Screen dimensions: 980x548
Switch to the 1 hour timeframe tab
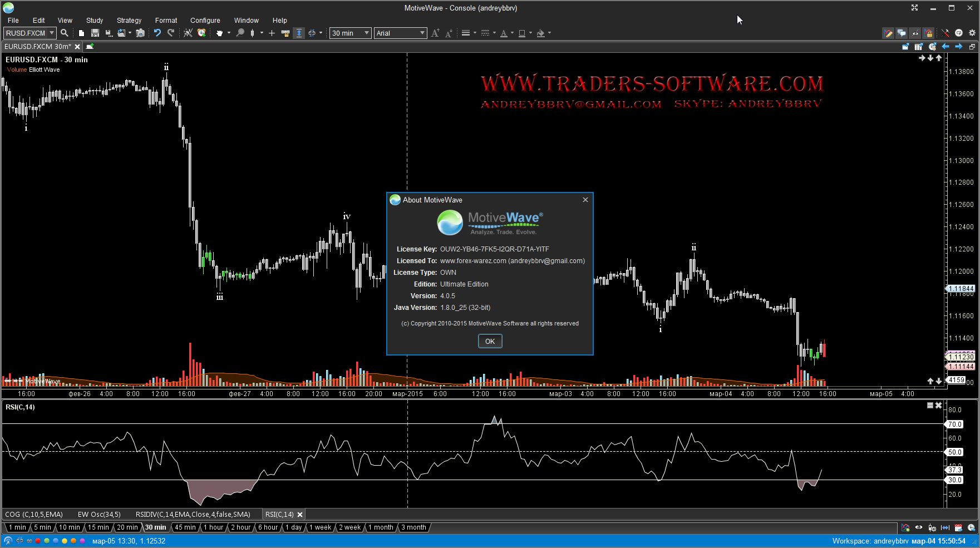[x=213, y=527]
